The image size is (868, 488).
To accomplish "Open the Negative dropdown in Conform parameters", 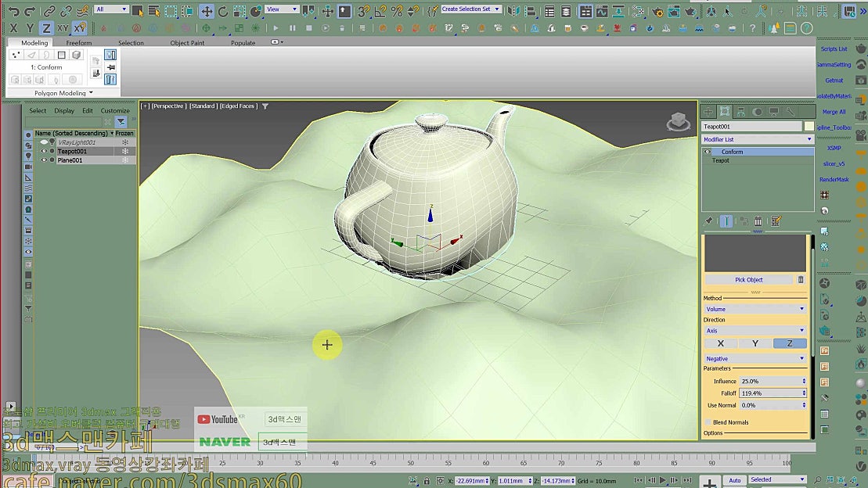I will coord(755,357).
